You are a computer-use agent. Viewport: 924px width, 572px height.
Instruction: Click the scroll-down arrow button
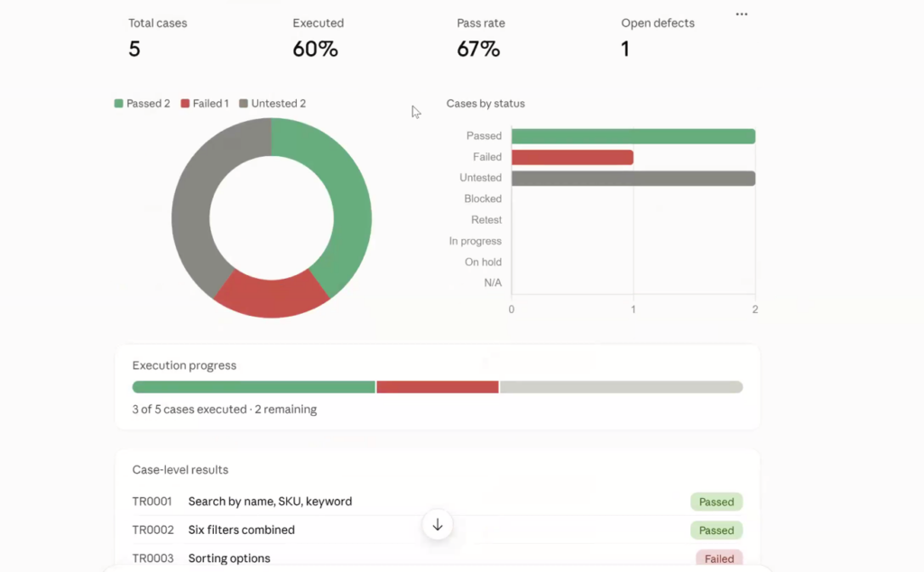pos(438,524)
